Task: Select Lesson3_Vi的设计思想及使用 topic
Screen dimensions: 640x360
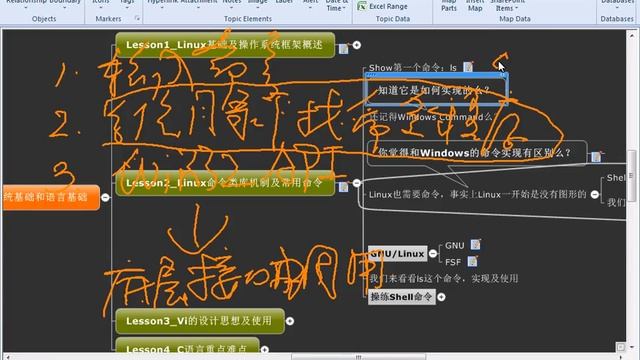Action: [200, 321]
